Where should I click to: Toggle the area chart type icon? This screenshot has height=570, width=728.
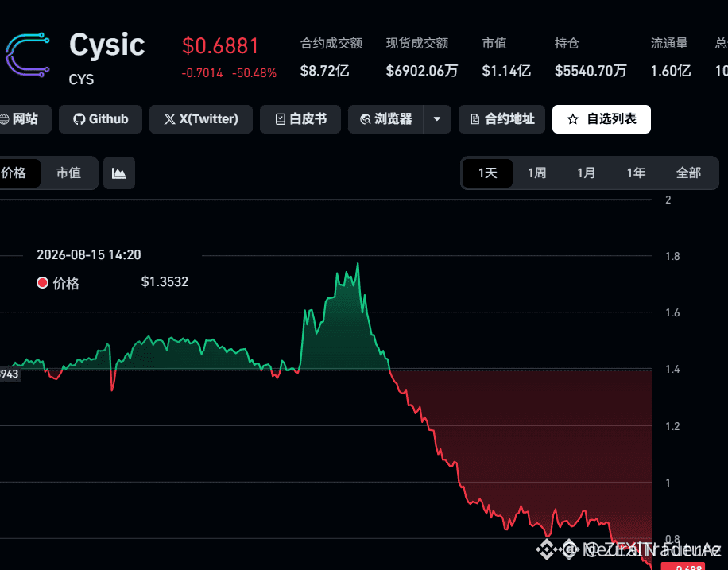point(119,173)
